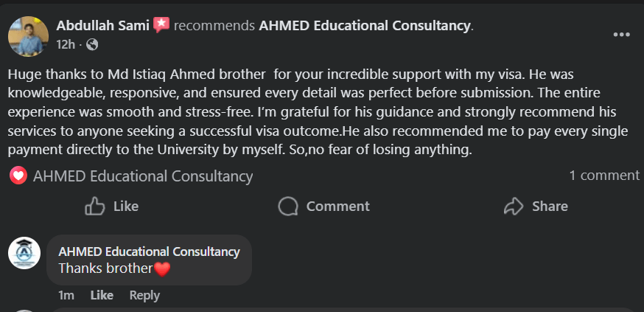
Task: Click the thumbs-up Like button on the post
Action: 112,207
